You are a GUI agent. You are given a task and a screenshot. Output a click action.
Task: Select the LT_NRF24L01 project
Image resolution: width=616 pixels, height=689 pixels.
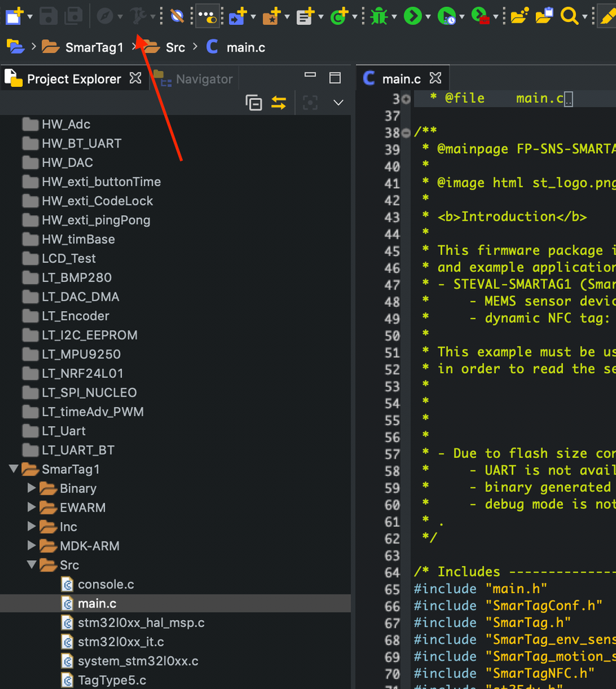83,374
